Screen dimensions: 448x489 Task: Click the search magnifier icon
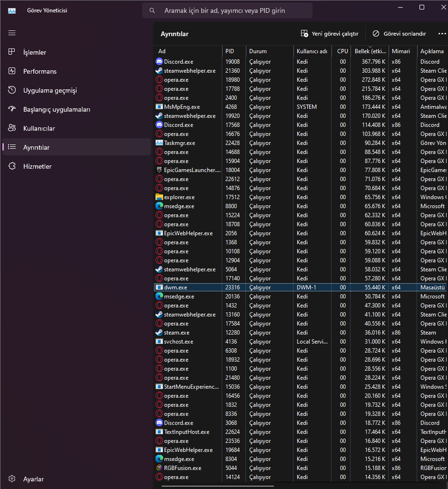(x=152, y=10)
